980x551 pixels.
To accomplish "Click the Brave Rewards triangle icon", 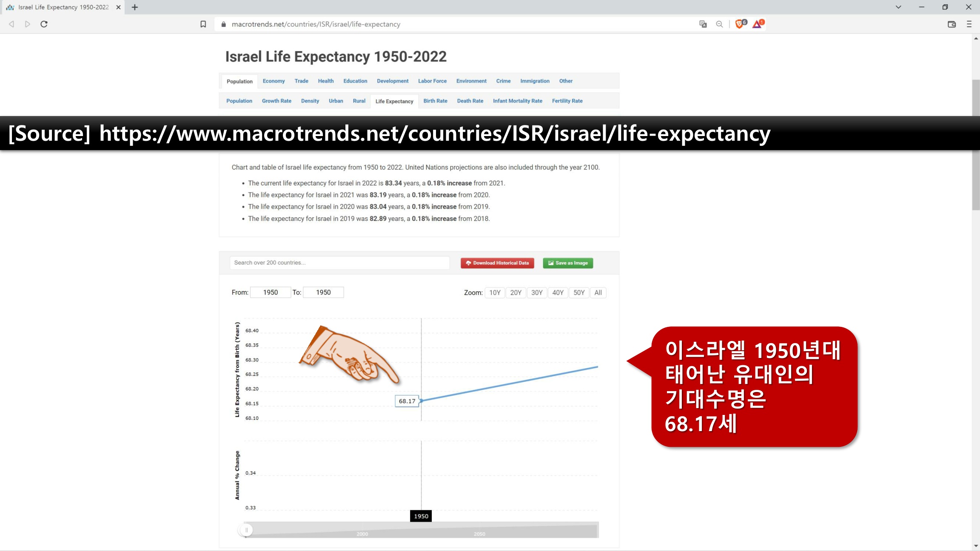I will (x=757, y=24).
